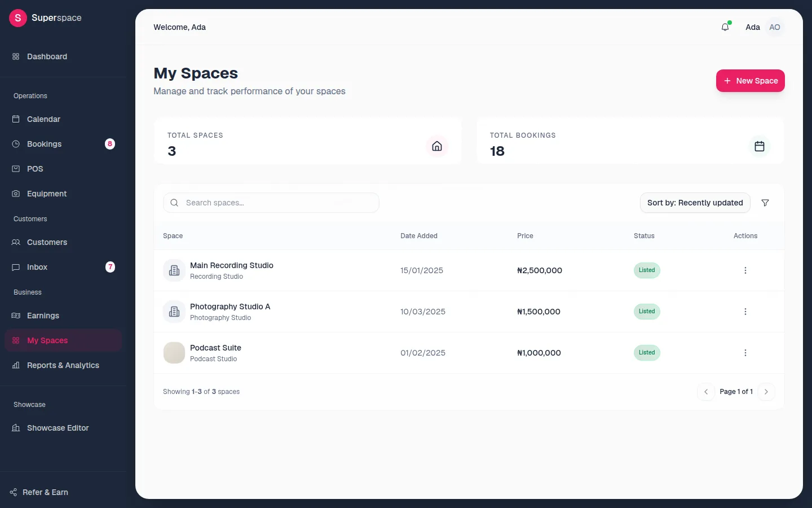812x508 pixels.
Task: Open Equipment in the sidebar
Action: pos(63,194)
